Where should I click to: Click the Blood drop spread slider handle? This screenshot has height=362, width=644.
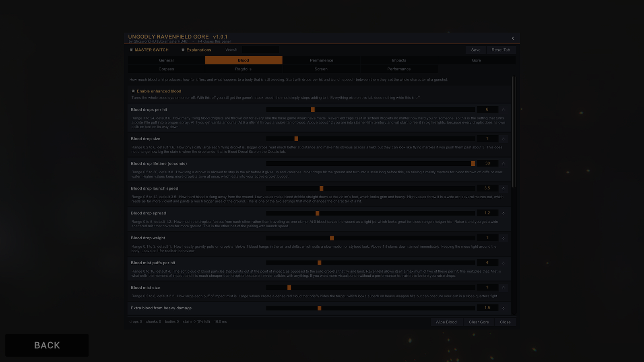point(317,213)
